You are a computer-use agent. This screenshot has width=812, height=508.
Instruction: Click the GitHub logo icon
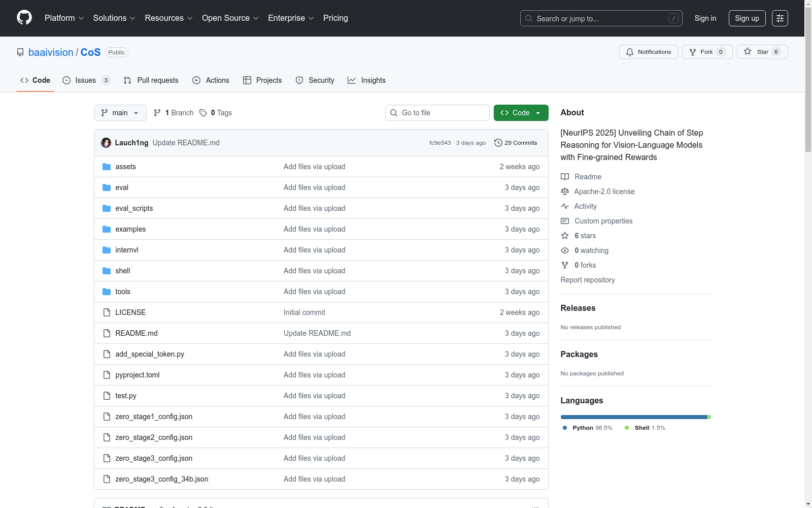(24, 18)
